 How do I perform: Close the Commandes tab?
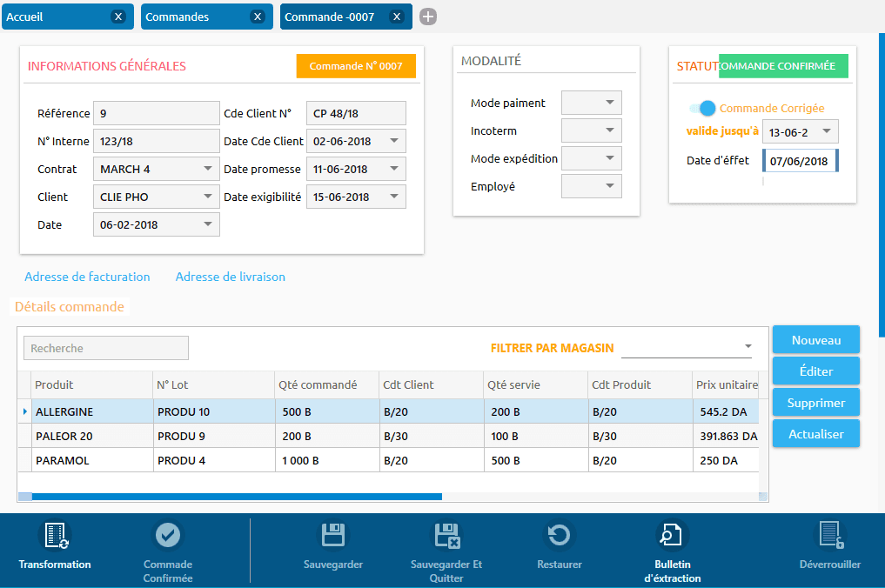pos(257,17)
